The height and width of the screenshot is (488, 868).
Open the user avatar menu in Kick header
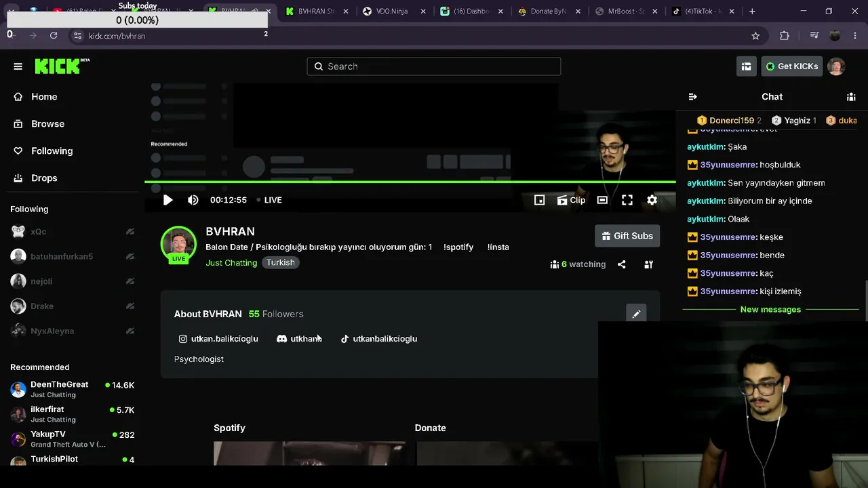pos(836,66)
